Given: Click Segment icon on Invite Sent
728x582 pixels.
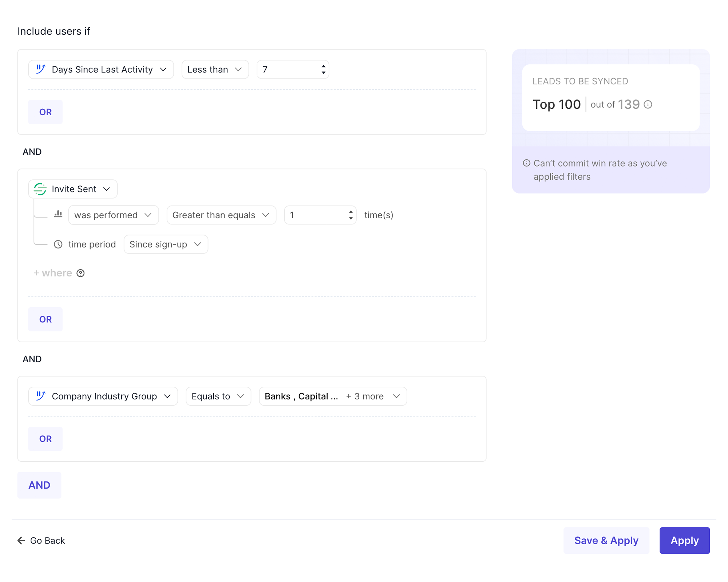Looking at the screenshot, I should pyautogui.click(x=40, y=189).
